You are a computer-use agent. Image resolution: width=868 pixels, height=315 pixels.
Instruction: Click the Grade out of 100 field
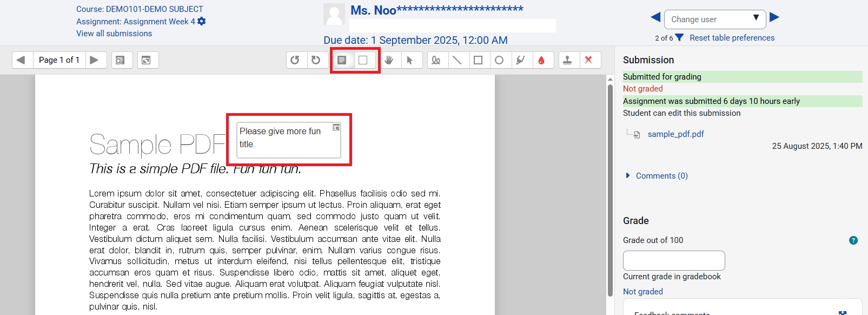673,260
